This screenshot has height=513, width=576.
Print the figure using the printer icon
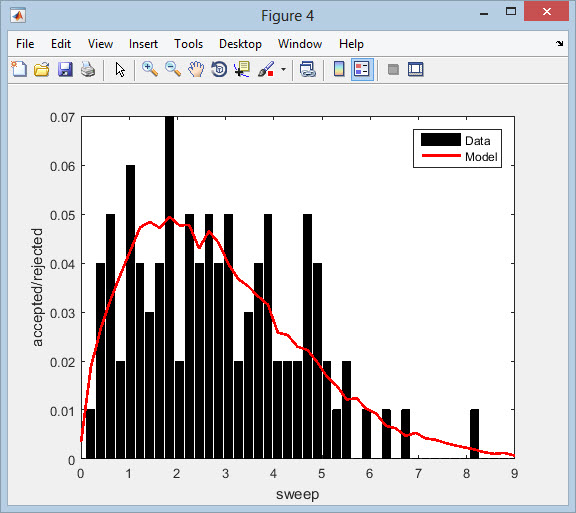tap(88, 69)
